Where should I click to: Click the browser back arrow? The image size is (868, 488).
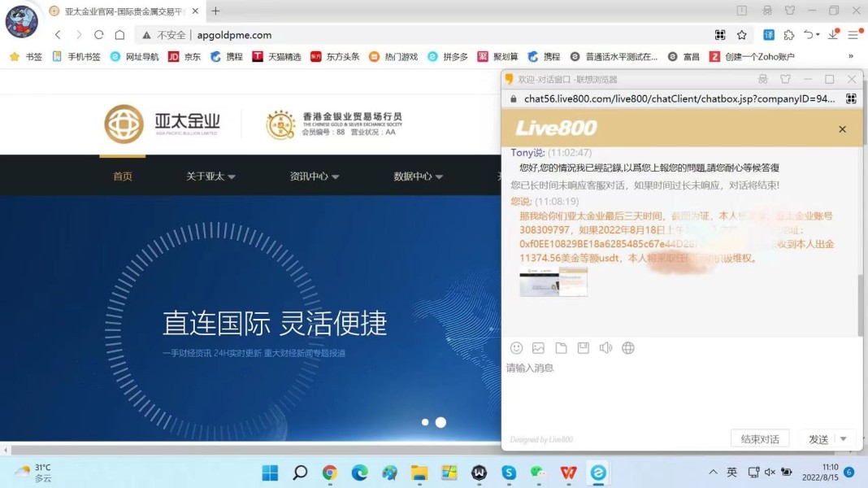coord(59,35)
